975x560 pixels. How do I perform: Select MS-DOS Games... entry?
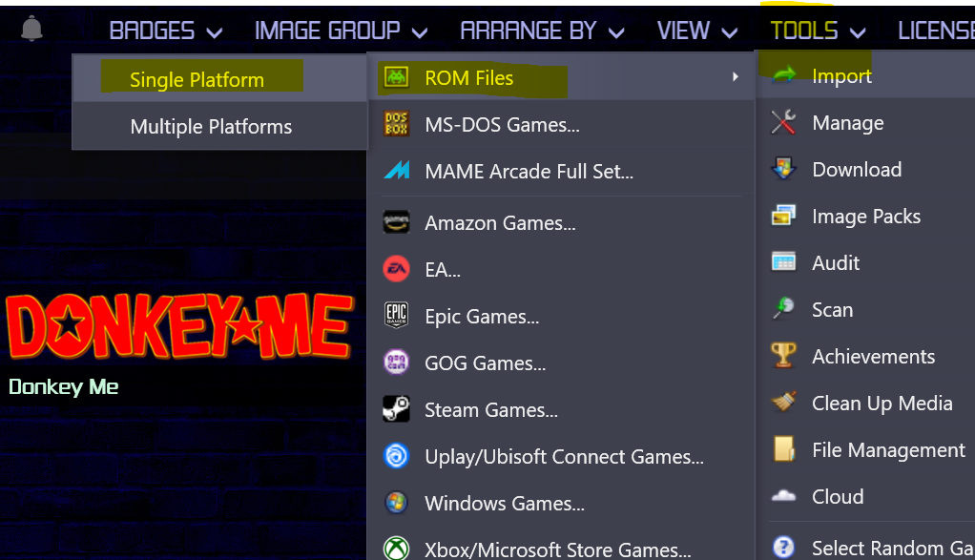562,124
